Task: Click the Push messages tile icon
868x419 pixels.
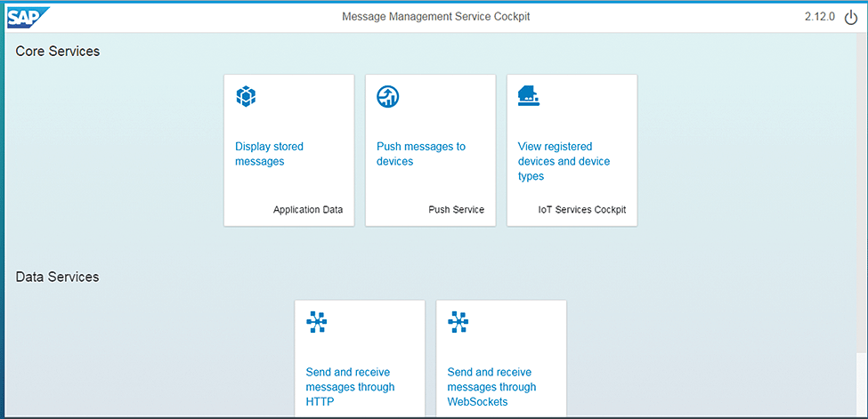Action: pos(387,96)
